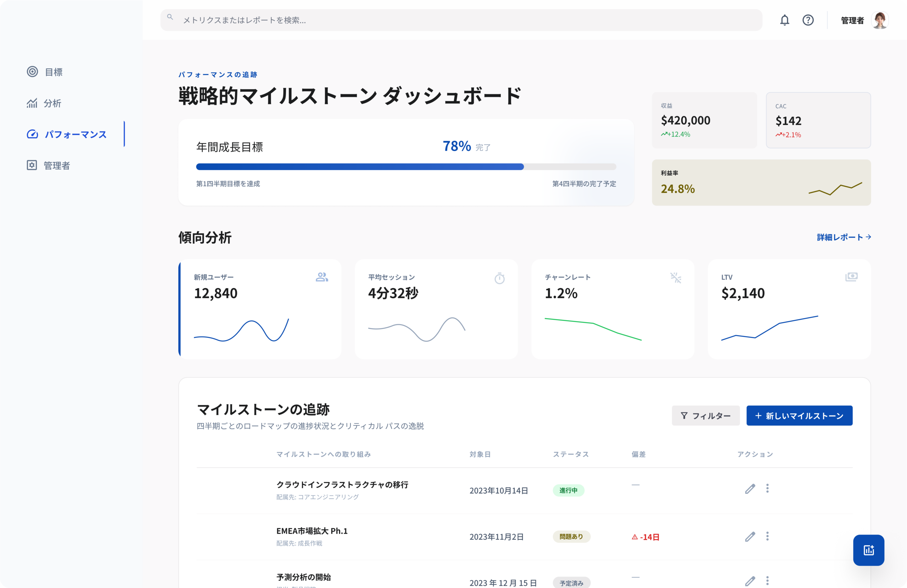This screenshot has height=588, width=907.
Task: Click the 予定済み status badge
Action: point(571,583)
